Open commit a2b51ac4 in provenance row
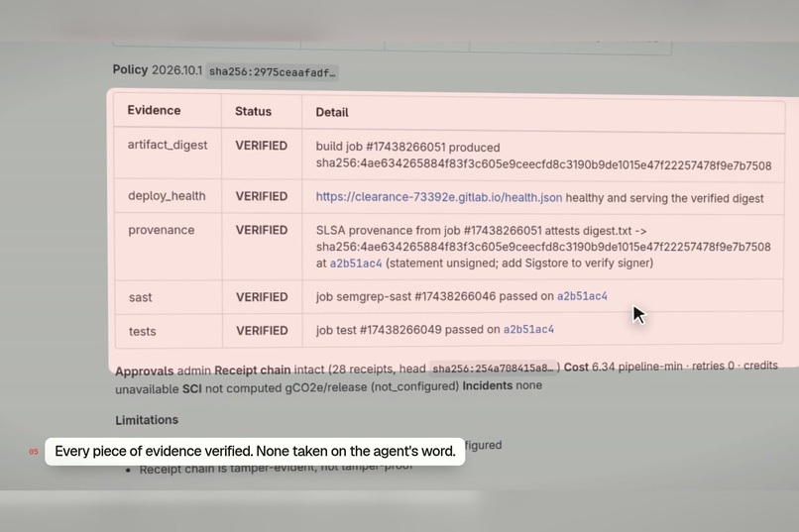The image size is (799, 532). (x=356, y=264)
